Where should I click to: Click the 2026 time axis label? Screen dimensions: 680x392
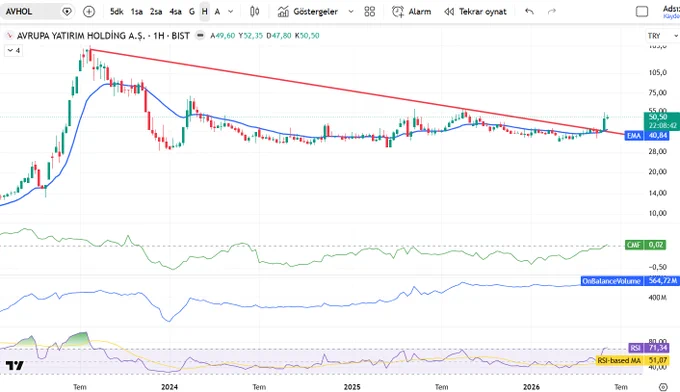pyautogui.click(x=532, y=387)
